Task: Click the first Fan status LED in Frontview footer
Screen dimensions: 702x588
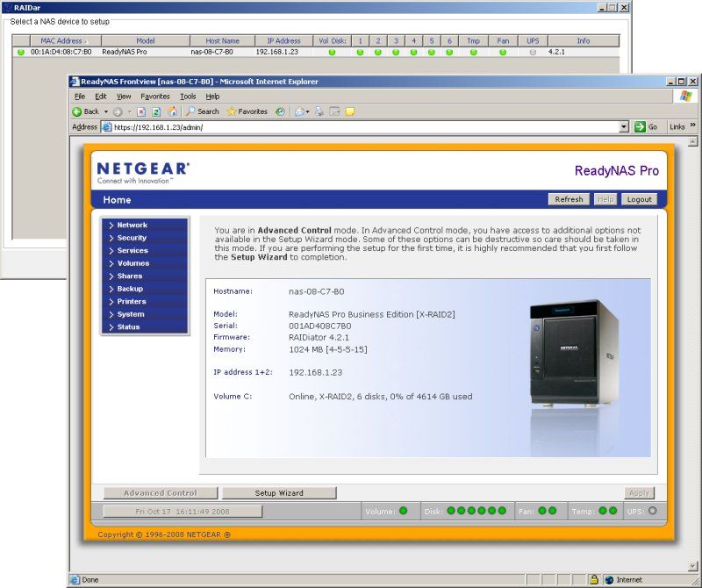Action: [542, 511]
